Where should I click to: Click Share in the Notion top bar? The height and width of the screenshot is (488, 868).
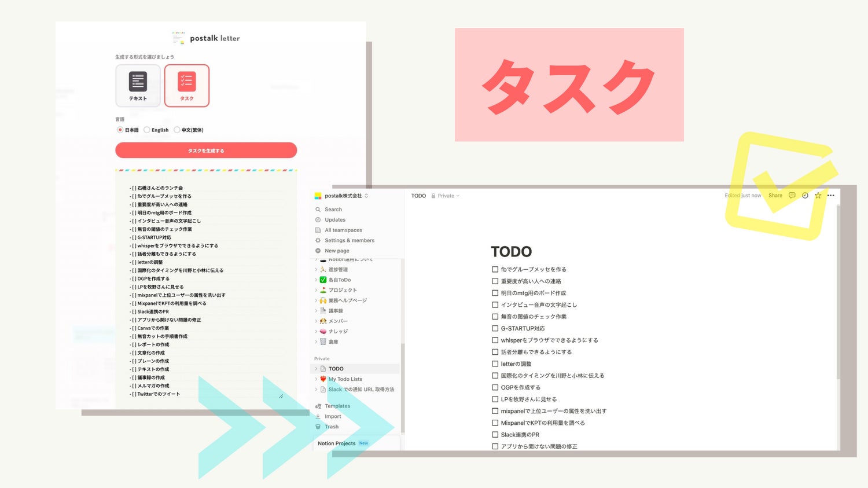point(775,196)
